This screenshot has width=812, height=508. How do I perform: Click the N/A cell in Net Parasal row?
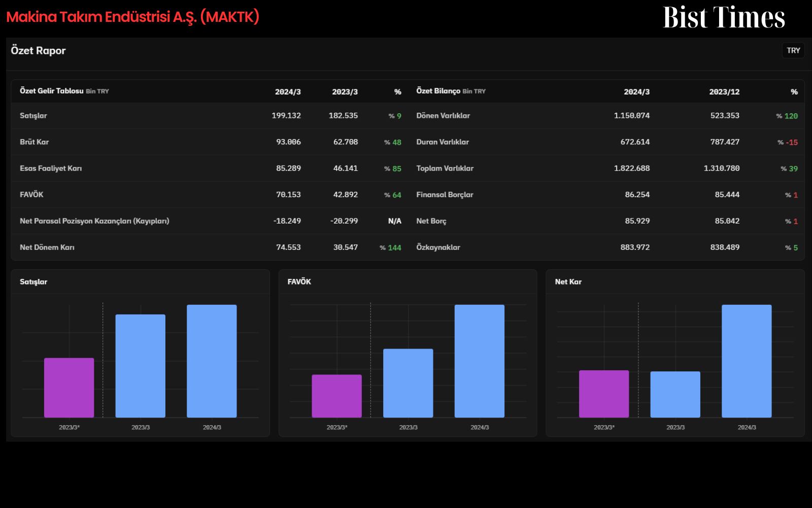(x=395, y=221)
